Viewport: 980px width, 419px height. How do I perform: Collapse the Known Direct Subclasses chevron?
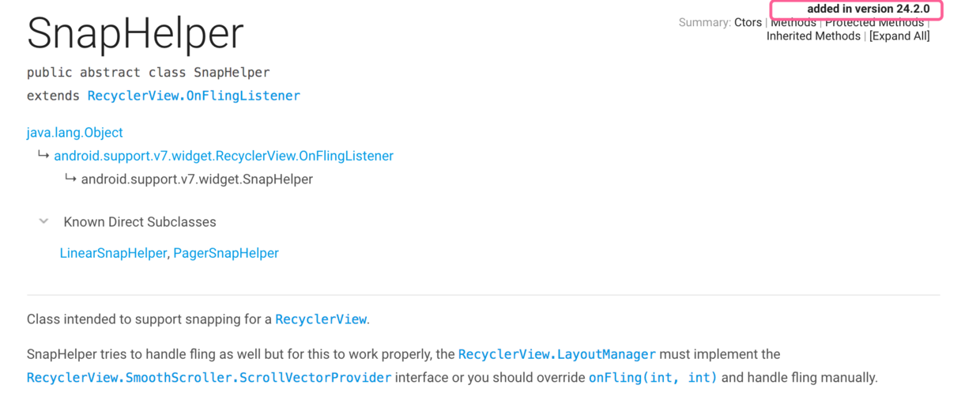click(44, 221)
